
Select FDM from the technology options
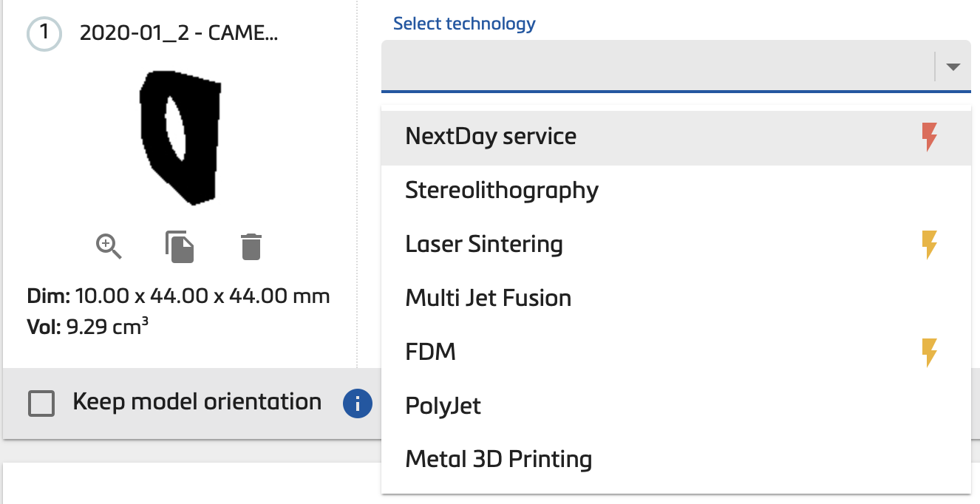[430, 352]
